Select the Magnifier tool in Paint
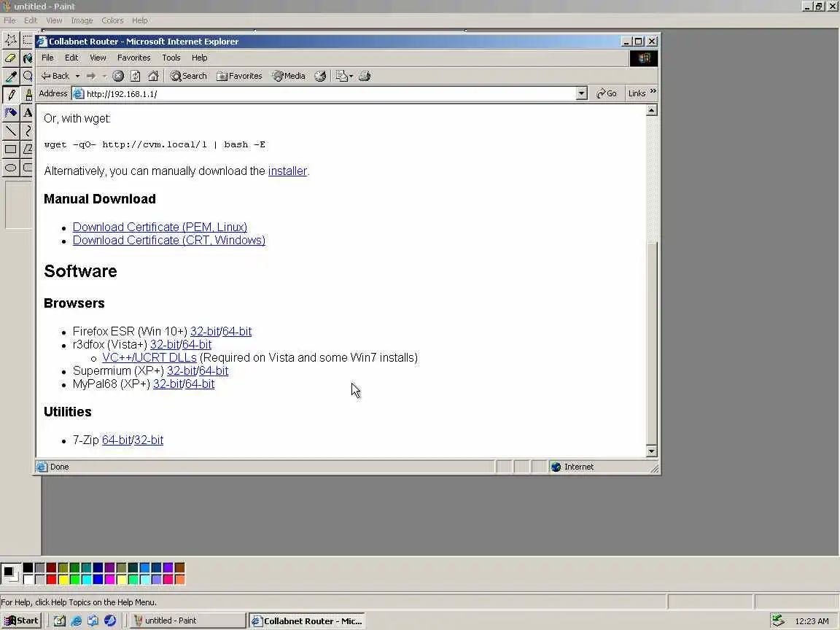 [27, 76]
